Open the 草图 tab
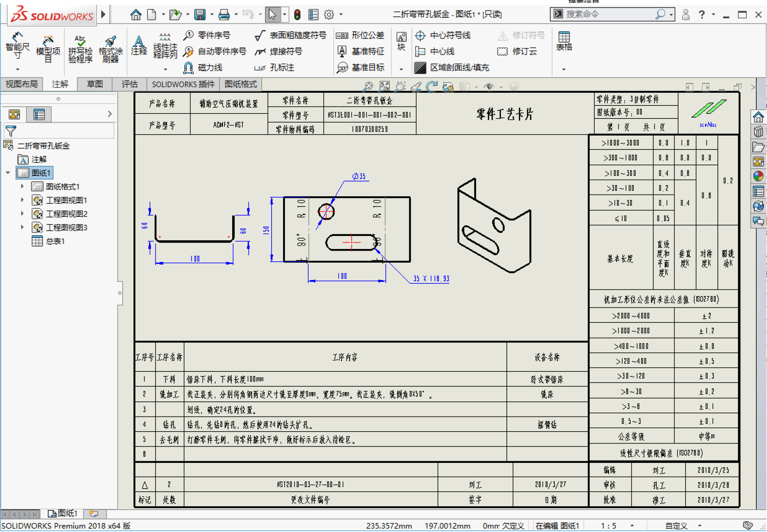 pyautogui.click(x=95, y=84)
